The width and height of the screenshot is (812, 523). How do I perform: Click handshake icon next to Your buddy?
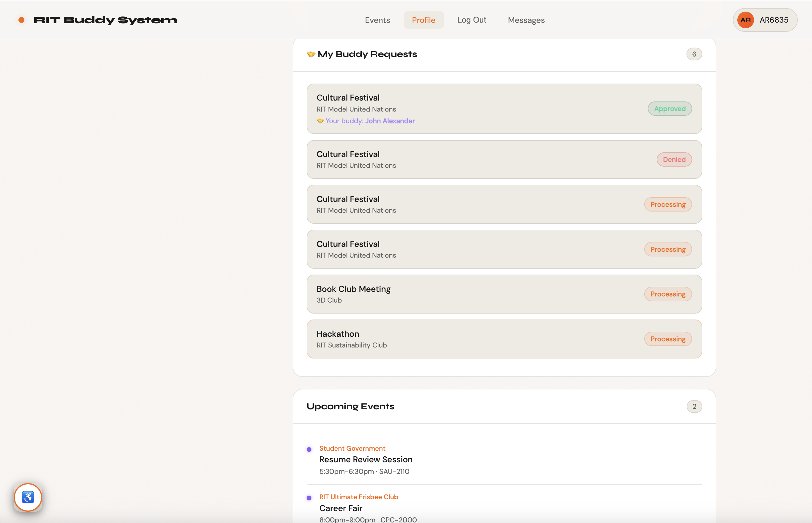320,121
